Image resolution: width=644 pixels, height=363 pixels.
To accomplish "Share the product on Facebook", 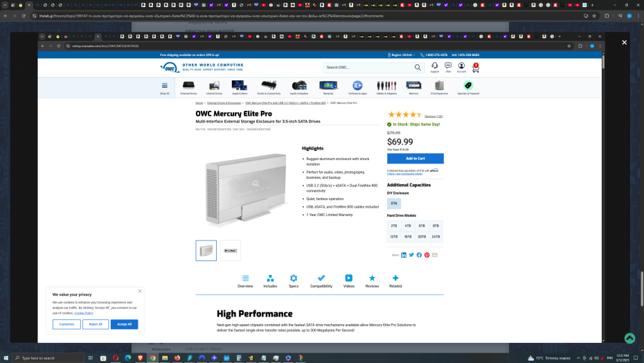I will click(x=419, y=255).
